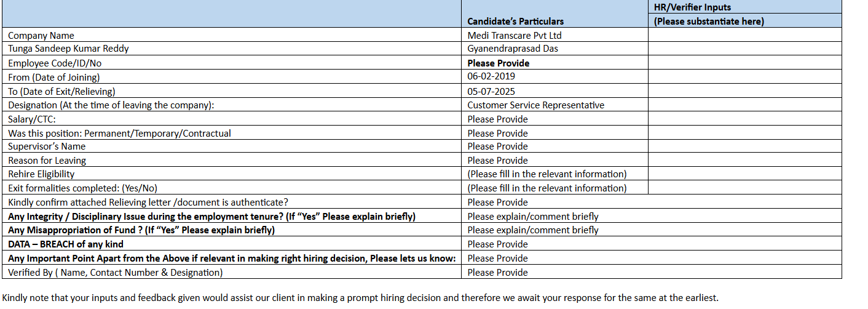Click the Rehire Eligibility "Please fill in" cell

(x=546, y=174)
